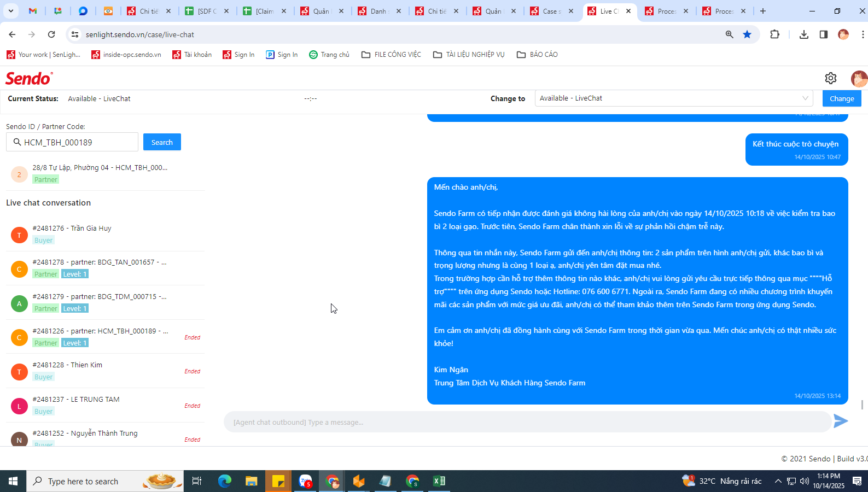Click the taskbar search box

point(105,481)
